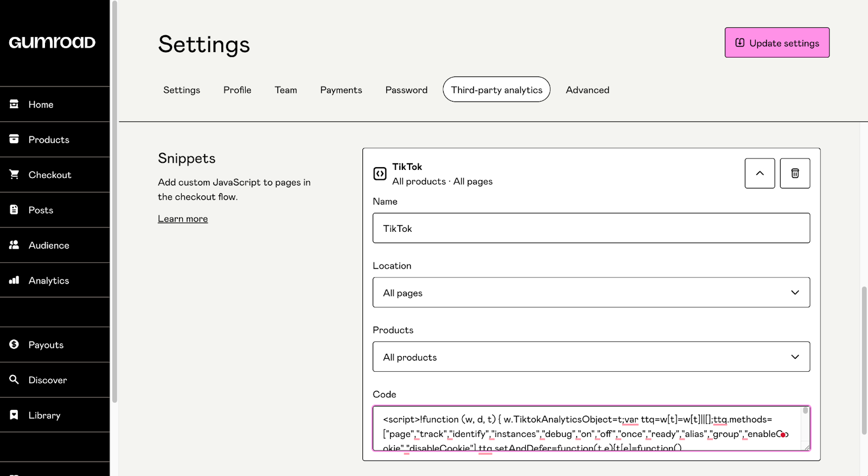This screenshot has width=868, height=476.
Task: Switch to the Advanced tab
Action: (588, 90)
